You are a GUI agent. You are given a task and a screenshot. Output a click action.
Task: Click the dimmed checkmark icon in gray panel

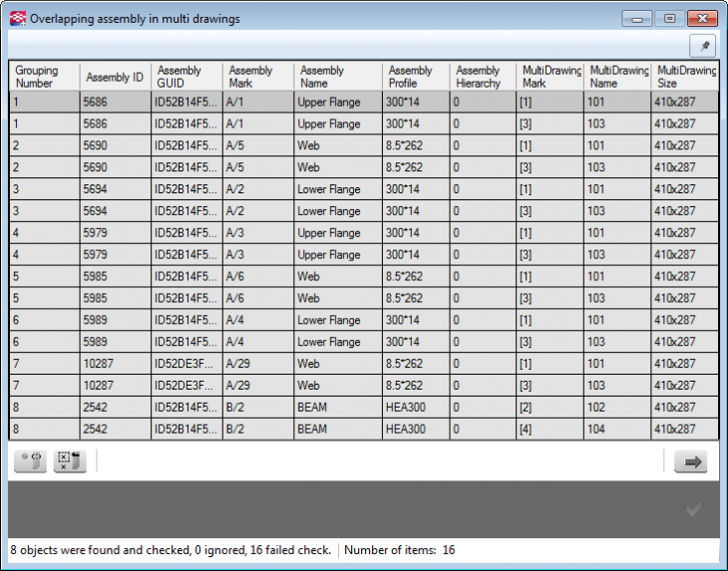coord(694,509)
